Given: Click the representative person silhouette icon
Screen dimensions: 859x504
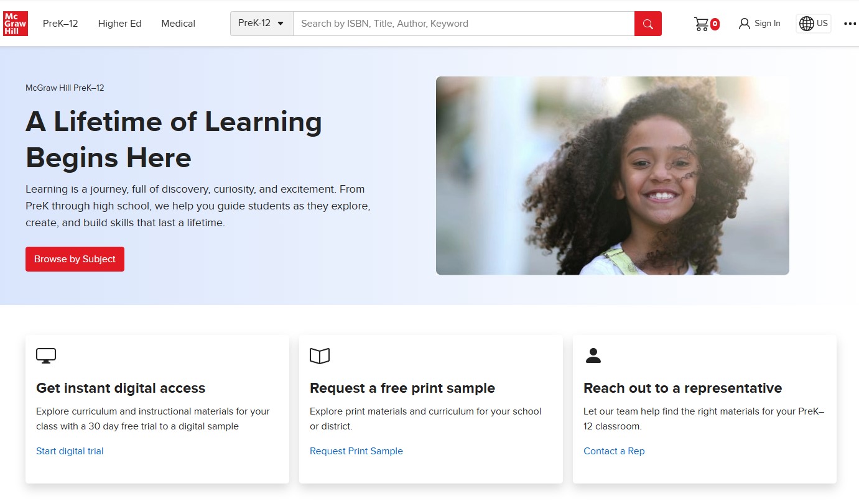Looking at the screenshot, I should tap(593, 355).
